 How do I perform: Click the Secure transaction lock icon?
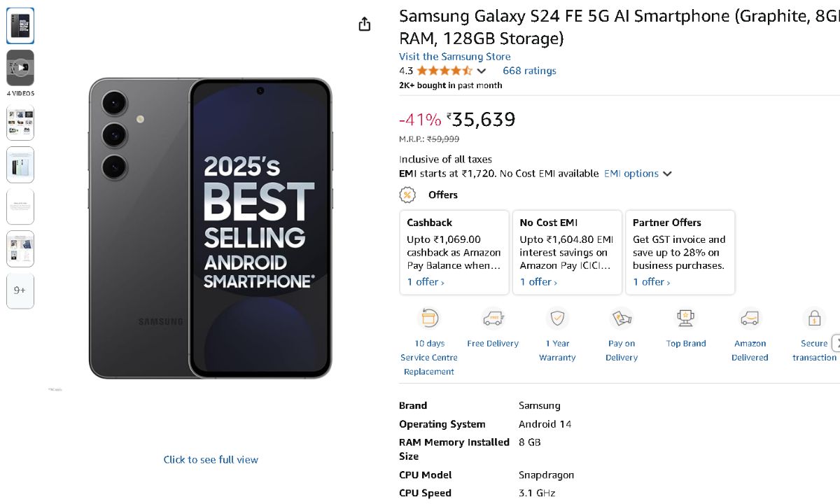coord(814,318)
